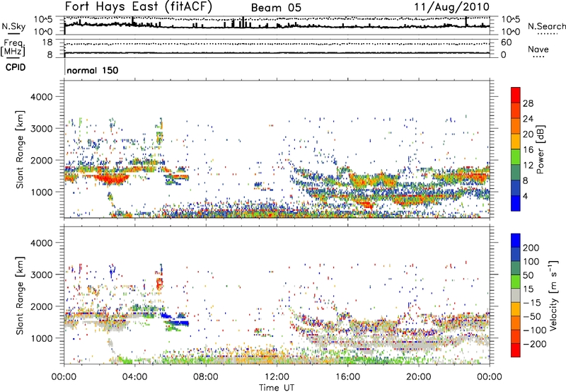Click the date '11/Aug/2010'

(451, 7)
